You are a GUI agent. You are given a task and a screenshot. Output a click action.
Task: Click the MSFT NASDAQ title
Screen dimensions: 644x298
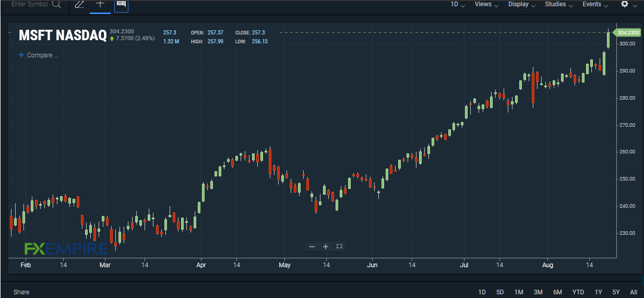pyautogui.click(x=63, y=35)
